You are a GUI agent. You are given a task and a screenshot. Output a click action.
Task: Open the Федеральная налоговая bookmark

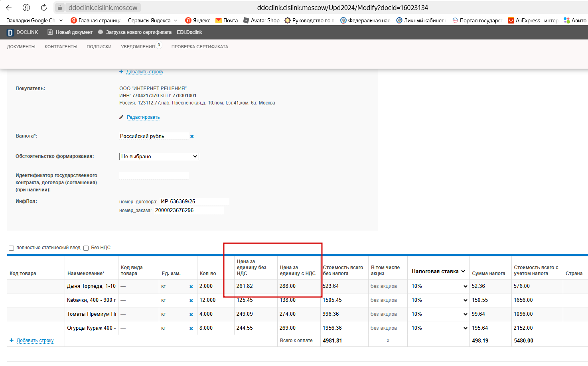[x=365, y=20]
